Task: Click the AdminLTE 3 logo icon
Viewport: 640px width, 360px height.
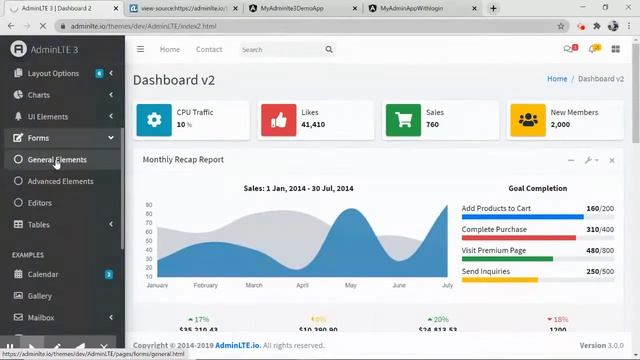Action: tap(18, 49)
